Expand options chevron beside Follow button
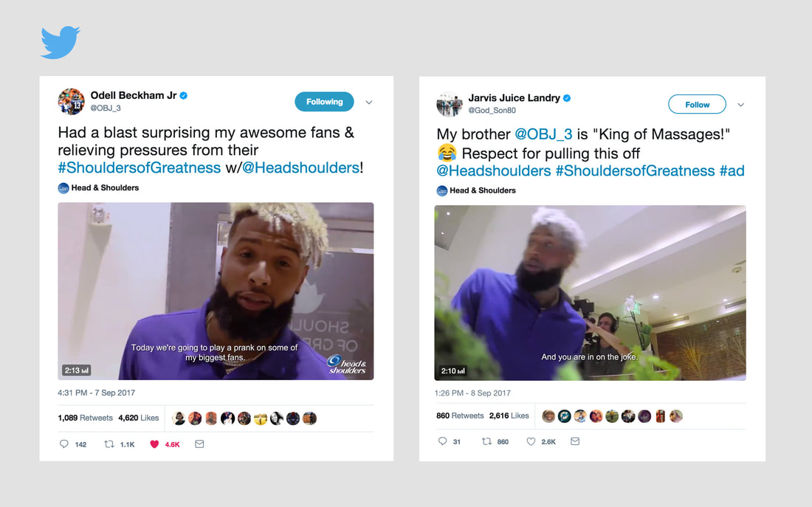The width and height of the screenshot is (812, 507). click(741, 105)
